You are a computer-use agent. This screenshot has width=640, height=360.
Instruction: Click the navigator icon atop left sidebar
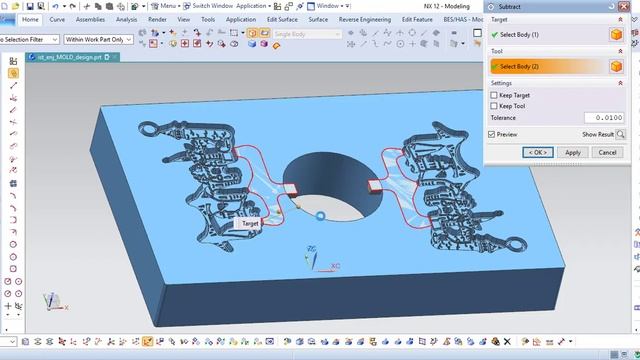coord(13,61)
